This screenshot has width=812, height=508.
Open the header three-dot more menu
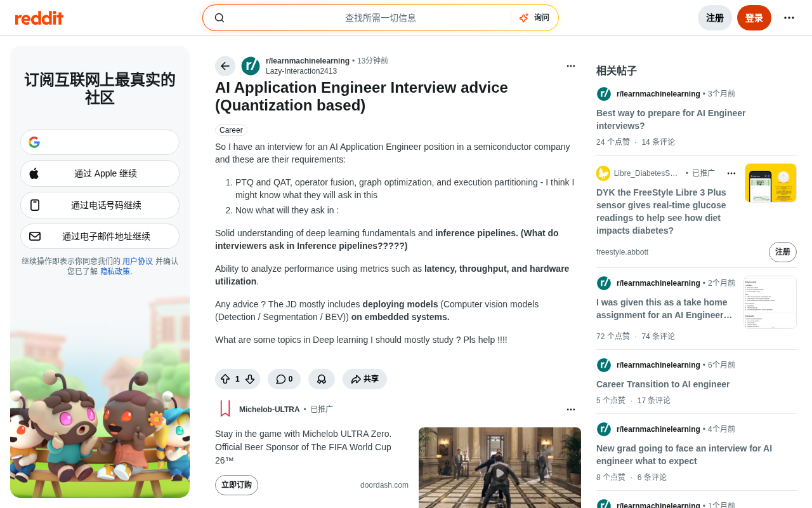coord(789,18)
